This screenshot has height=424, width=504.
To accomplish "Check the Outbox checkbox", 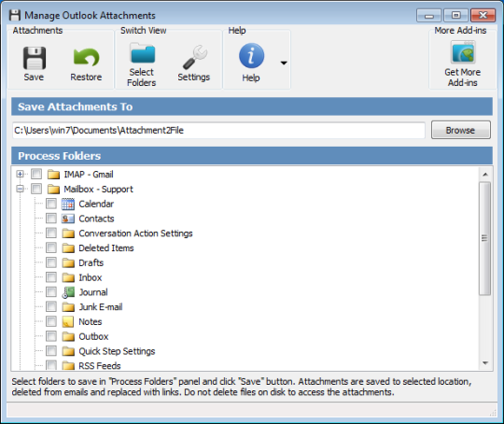I will (x=51, y=336).
